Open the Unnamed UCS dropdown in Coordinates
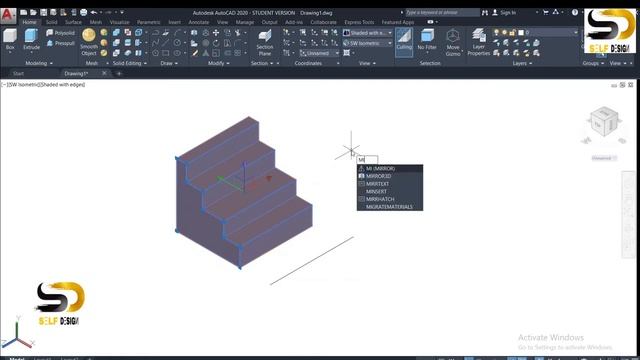Screen dimensions: 640x360 pos(319,53)
